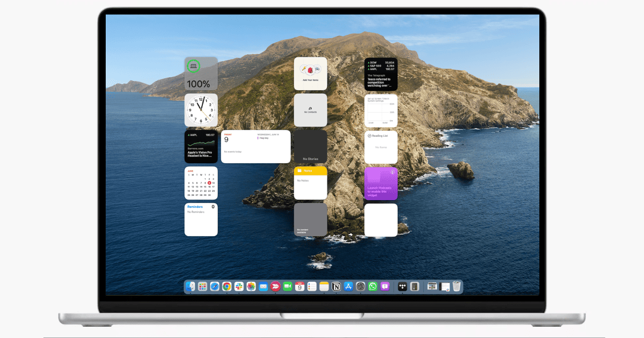
Task: Open the App Store icon in the Dock
Action: point(348,287)
